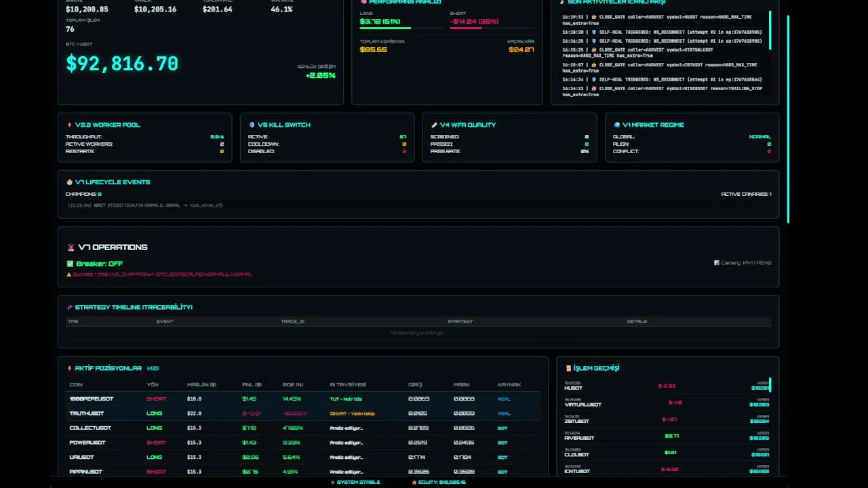Click the V2.2 Worker Pool lightning icon
868x488 pixels.
coord(69,125)
